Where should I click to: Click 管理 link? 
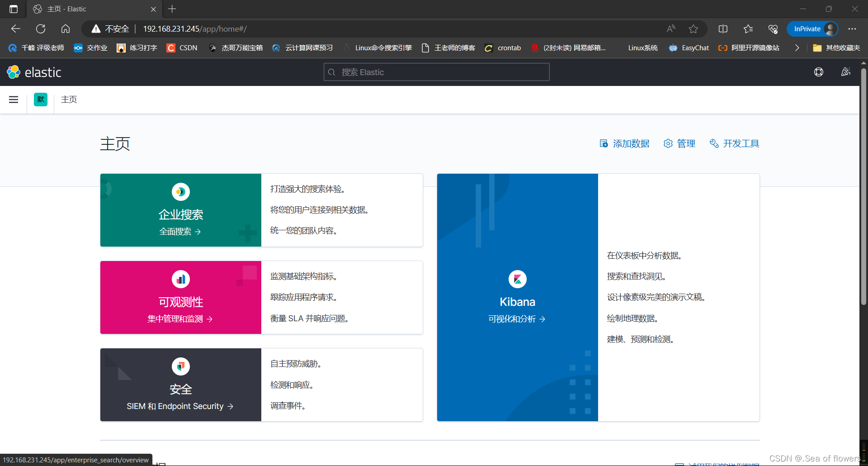click(x=679, y=144)
